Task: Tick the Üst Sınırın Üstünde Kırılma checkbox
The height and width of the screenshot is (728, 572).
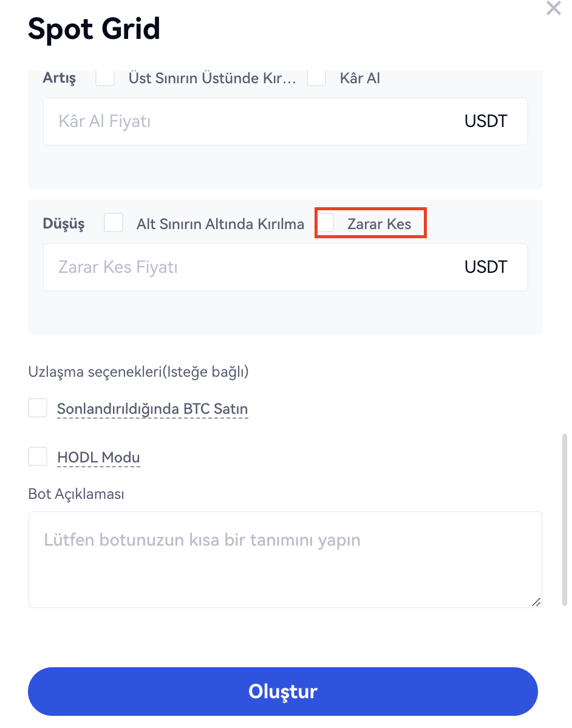Action: [x=106, y=78]
